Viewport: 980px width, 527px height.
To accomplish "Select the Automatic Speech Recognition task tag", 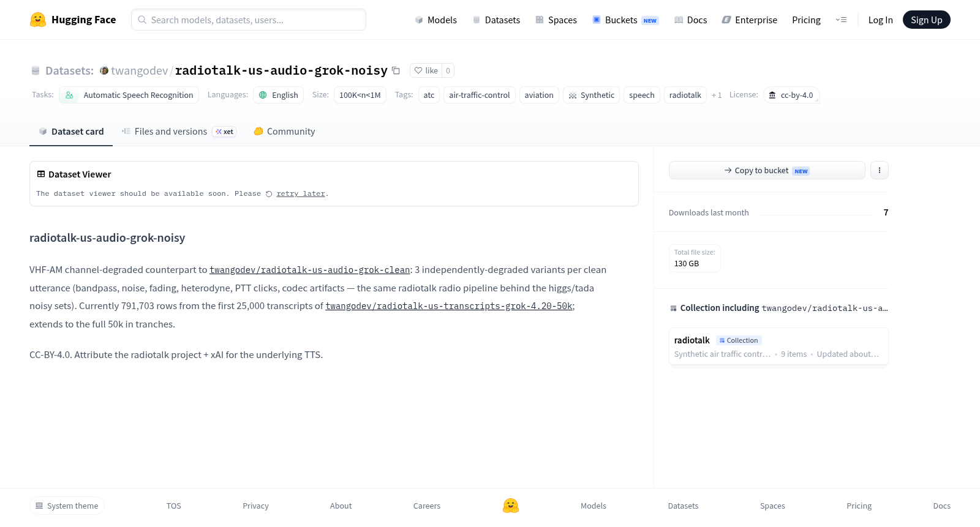I will click(x=129, y=95).
